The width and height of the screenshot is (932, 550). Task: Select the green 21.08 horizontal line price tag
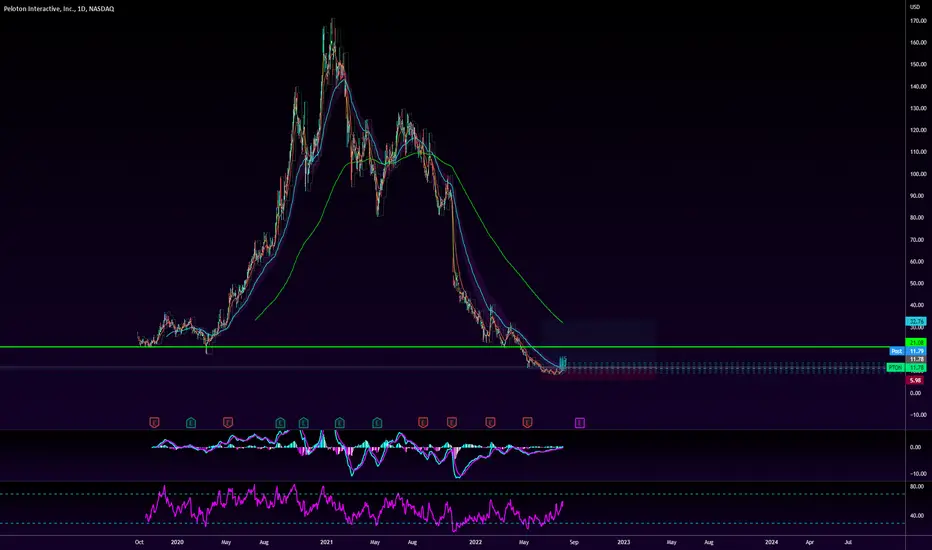tap(916, 342)
